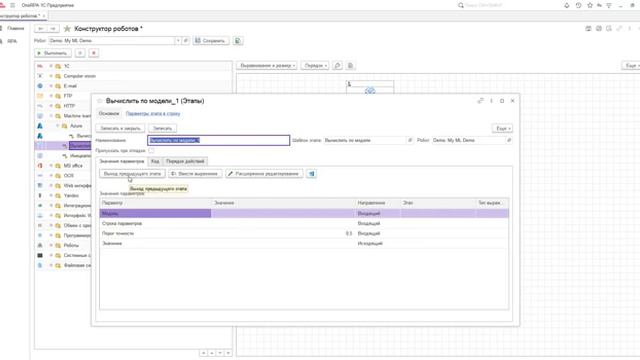The height and width of the screenshot is (360, 640).
Task: Click the small button right of Выполнить
Action: (80, 53)
